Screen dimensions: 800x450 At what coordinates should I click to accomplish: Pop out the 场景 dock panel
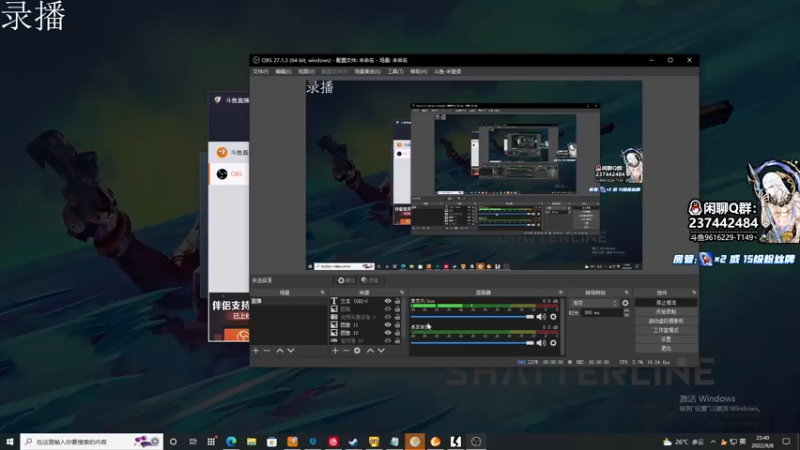click(x=322, y=292)
